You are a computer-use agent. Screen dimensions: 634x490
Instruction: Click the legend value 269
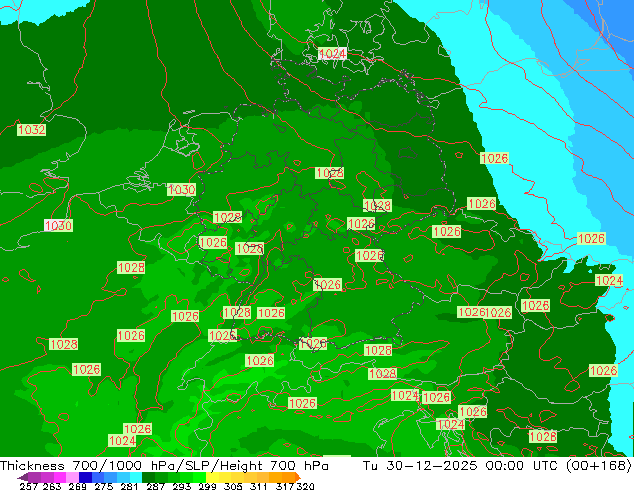[x=77, y=486]
